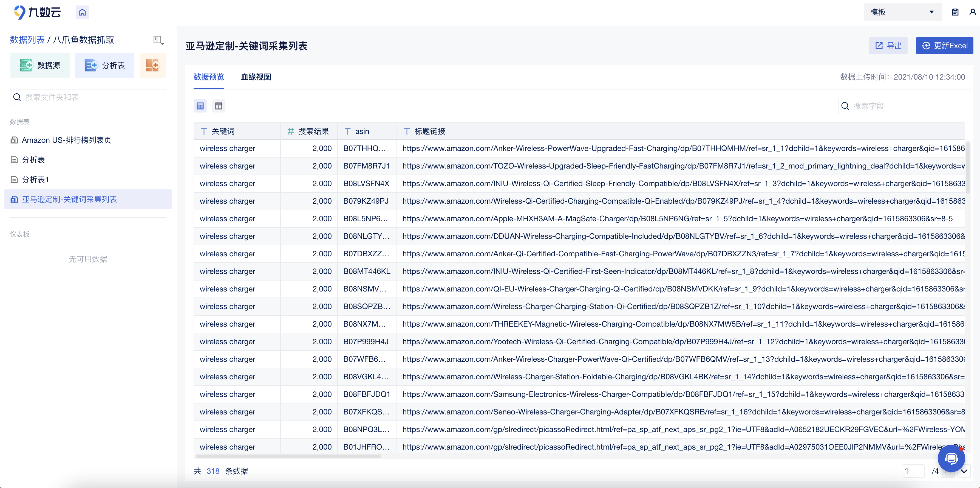Navigate to 数据列表 breadcrumb link
Image resolution: width=980 pixels, height=488 pixels.
click(27, 40)
